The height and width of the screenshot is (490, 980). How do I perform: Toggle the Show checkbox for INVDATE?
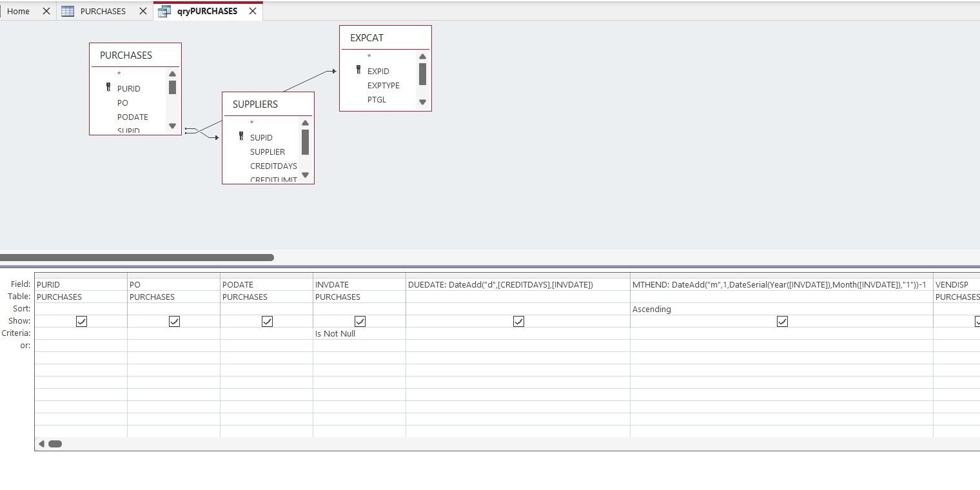click(360, 321)
